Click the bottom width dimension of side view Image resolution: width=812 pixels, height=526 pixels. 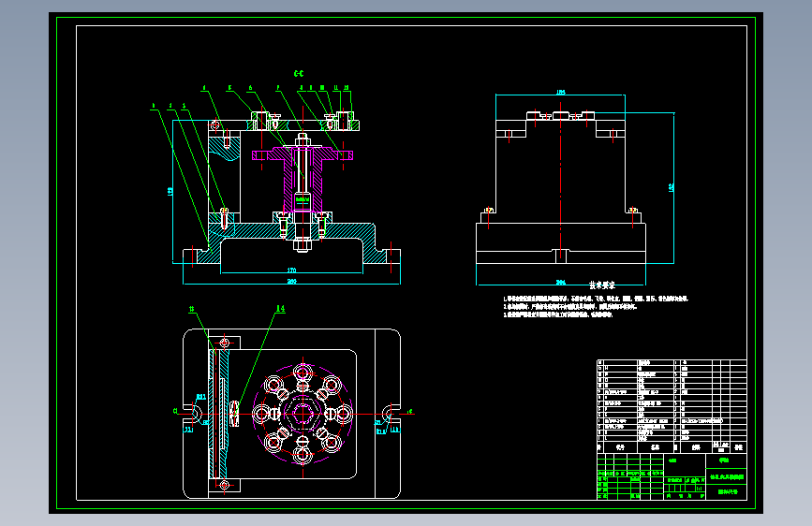click(x=560, y=282)
